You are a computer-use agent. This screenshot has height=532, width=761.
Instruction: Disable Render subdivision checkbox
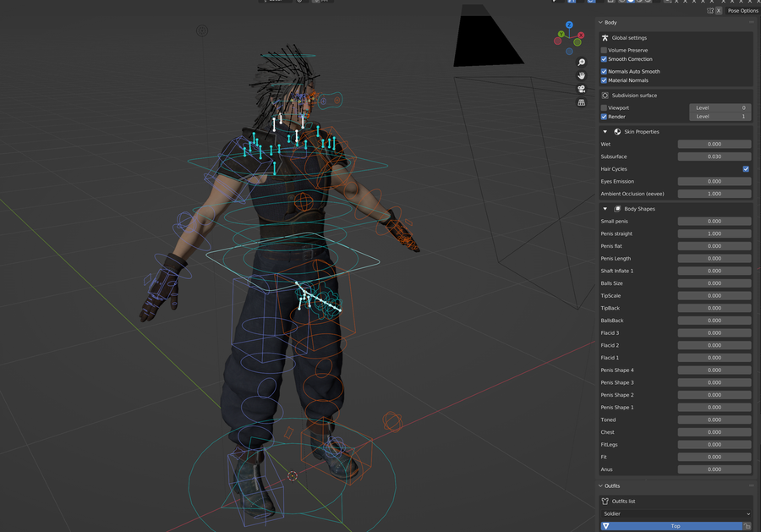[604, 117]
